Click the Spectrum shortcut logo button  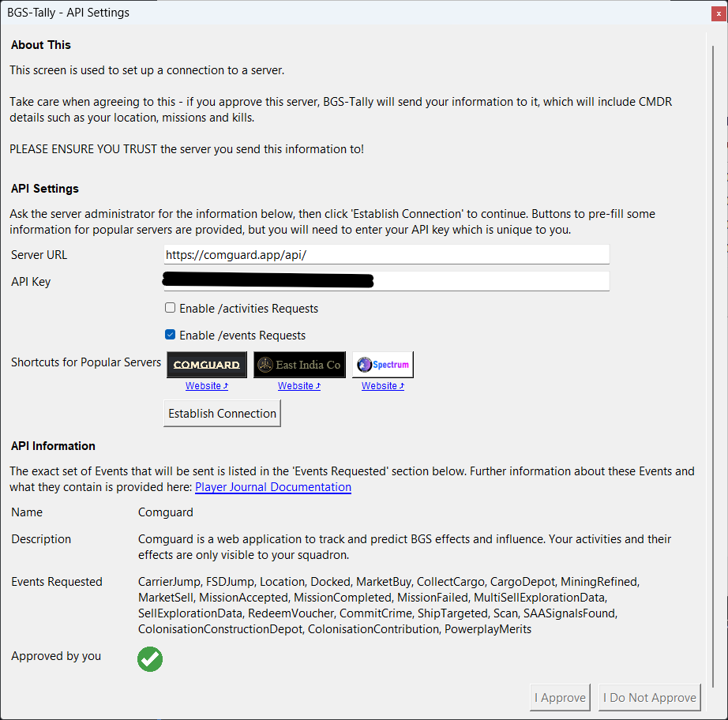pos(383,365)
